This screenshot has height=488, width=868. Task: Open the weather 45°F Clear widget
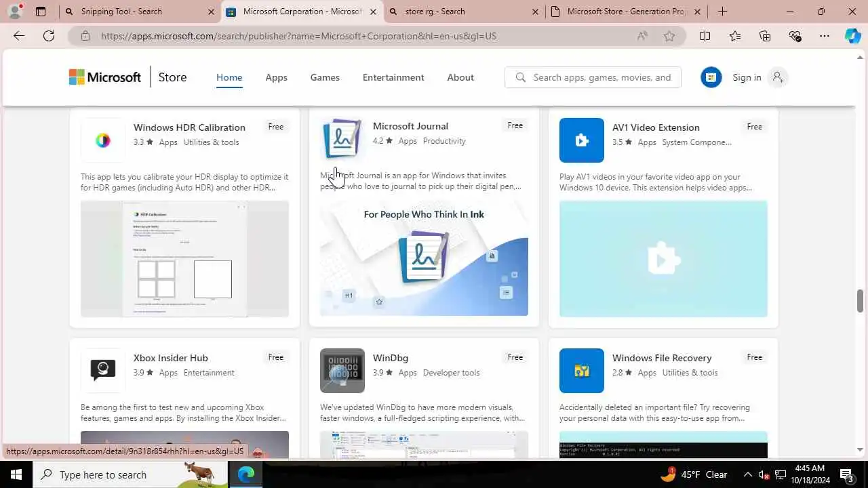tap(693, 474)
